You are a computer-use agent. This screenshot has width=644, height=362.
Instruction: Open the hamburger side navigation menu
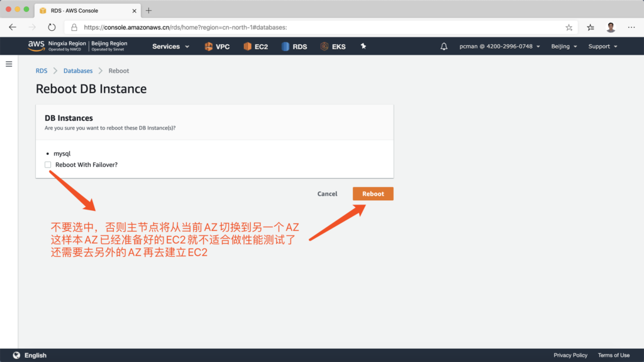coord(9,64)
